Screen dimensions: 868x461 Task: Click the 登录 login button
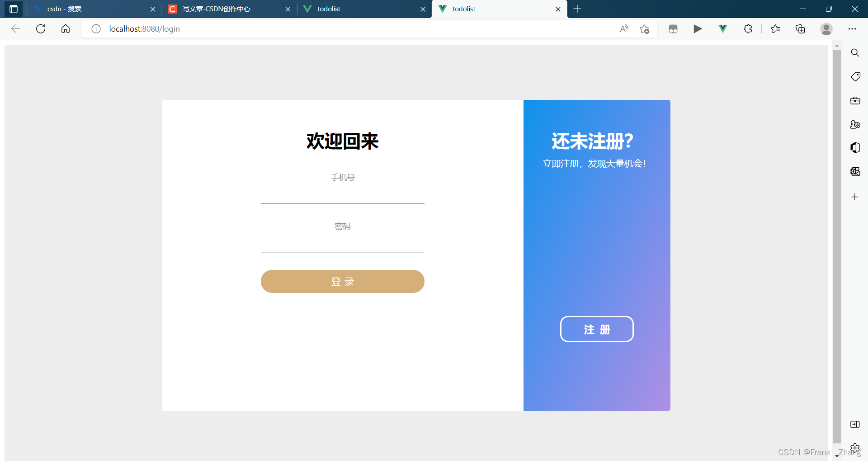342,281
